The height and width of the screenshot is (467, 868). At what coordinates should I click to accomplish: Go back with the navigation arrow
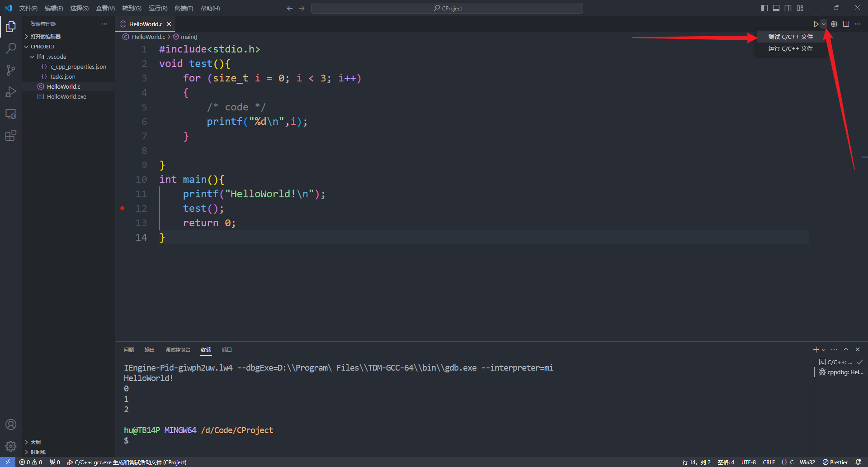click(290, 8)
